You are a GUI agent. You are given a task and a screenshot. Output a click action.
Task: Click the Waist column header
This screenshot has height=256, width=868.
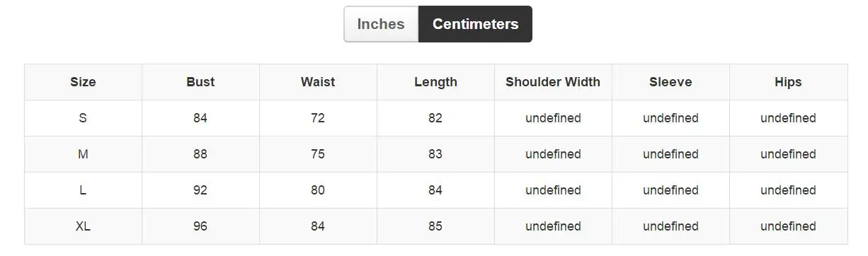click(318, 82)
